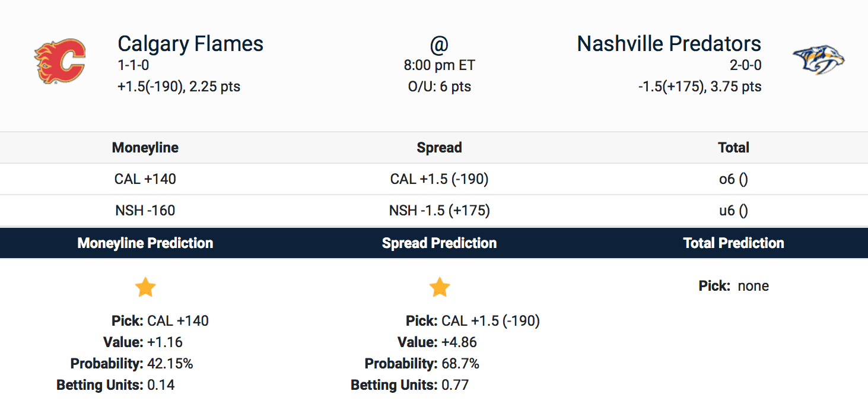Click the Calgary Flames logo
The image size is (868, 410).
[x=59, y=61]
